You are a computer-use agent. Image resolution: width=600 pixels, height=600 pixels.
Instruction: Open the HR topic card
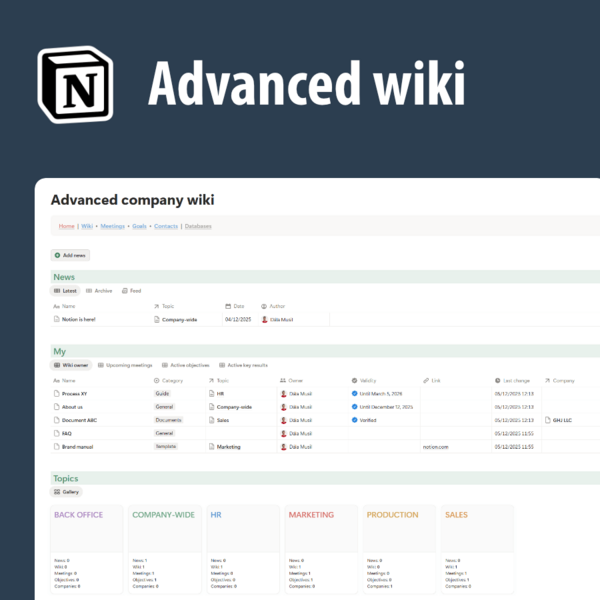click(x=243, y=549)
